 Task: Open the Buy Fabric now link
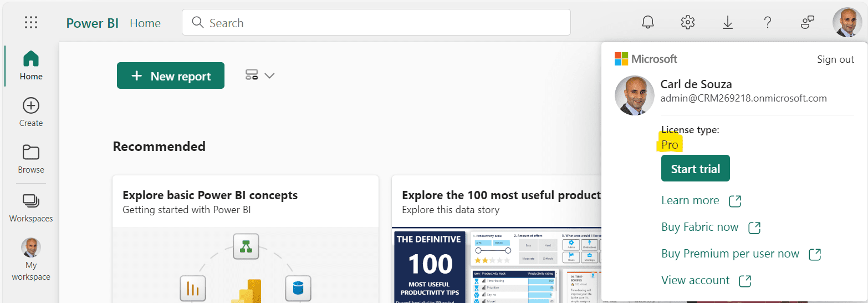pyautogui.click(x=700, y=227)
